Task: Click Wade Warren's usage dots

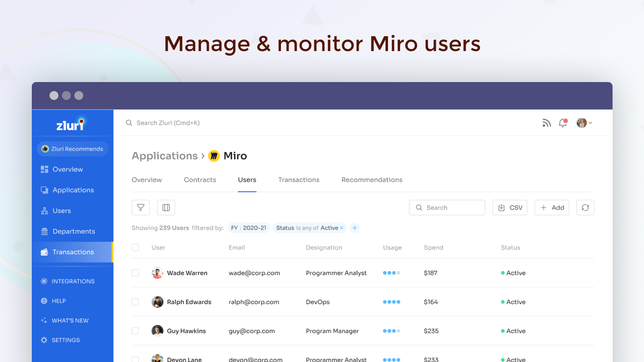Action: click(x=392, y=273)
